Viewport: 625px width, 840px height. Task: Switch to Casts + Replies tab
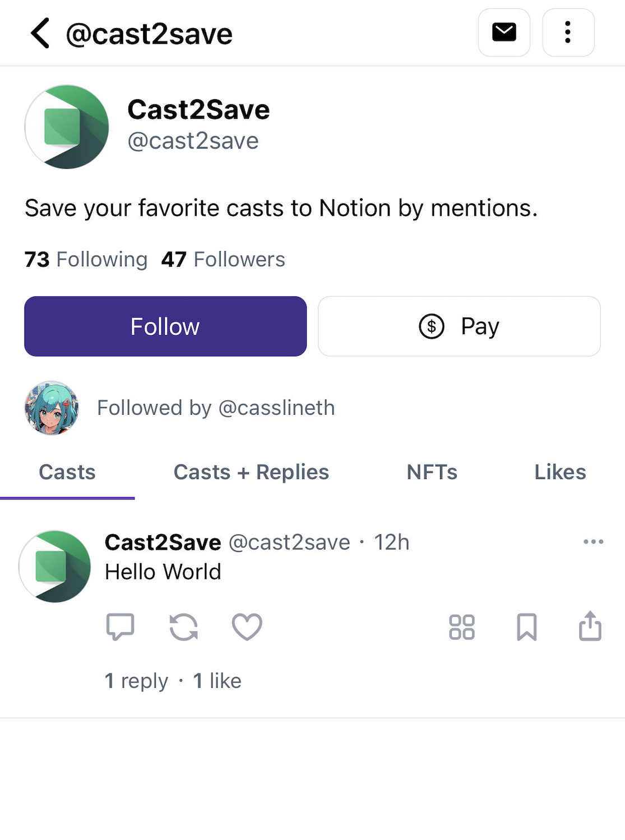click(251, 472)
